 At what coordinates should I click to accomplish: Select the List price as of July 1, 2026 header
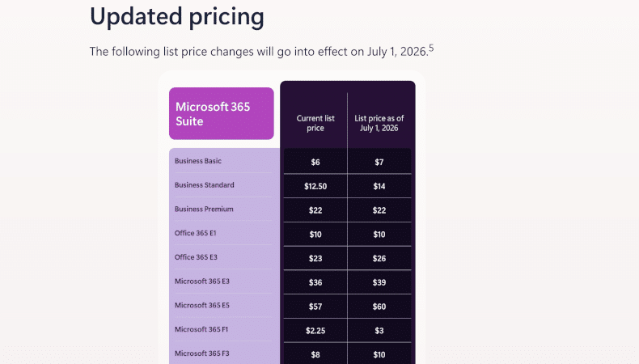point(379,123)
